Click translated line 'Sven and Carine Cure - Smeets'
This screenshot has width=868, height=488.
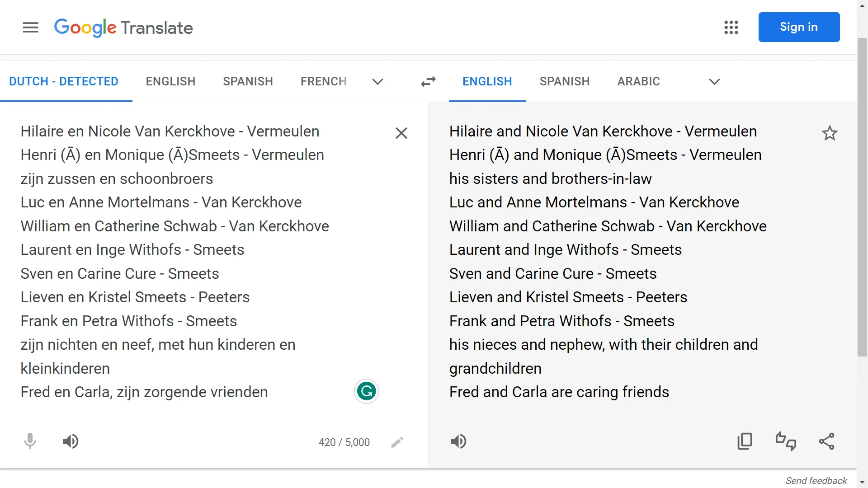pyautogui.click(x=553, y=274)
